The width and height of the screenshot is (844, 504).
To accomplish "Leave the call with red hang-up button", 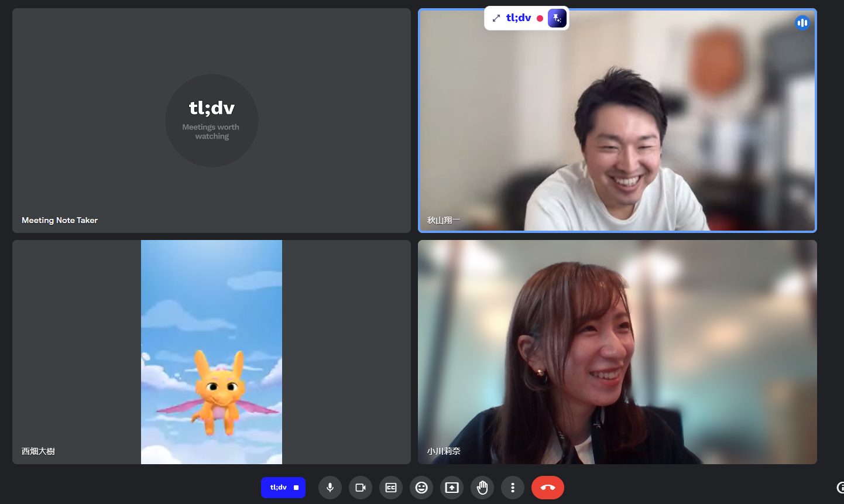I will tap(548, 488).
